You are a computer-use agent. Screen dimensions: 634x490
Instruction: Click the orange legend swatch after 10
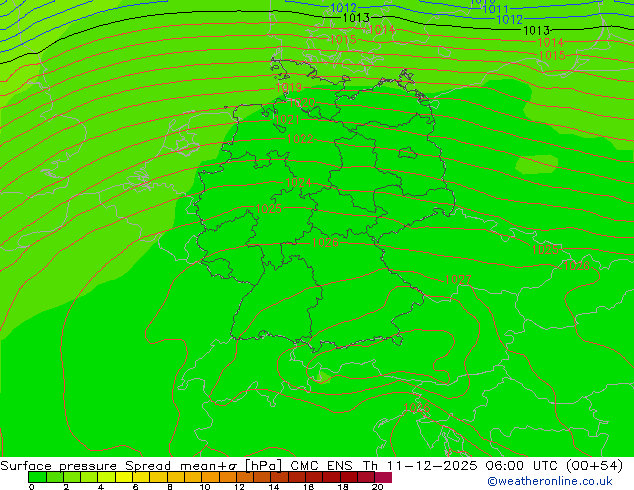click(x=210, y=477)
